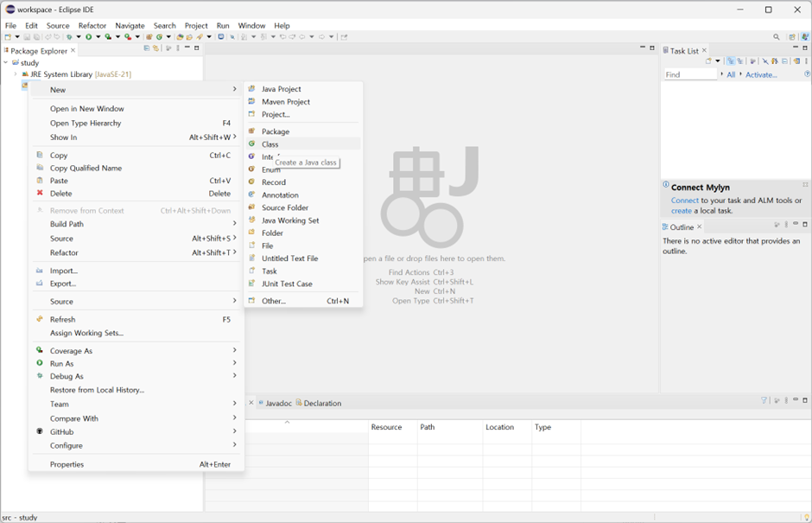Click the New Java Package toolbar icon
This screenshot has width=812, height=523.
click(x=149, y=37)
